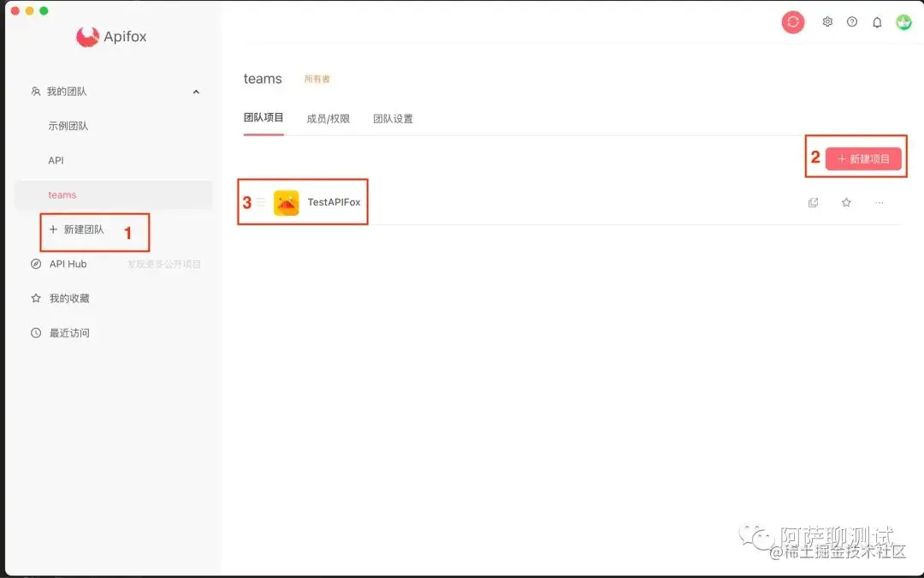Star the TestAPIFox project as favorite

click(x=846, y=202)
